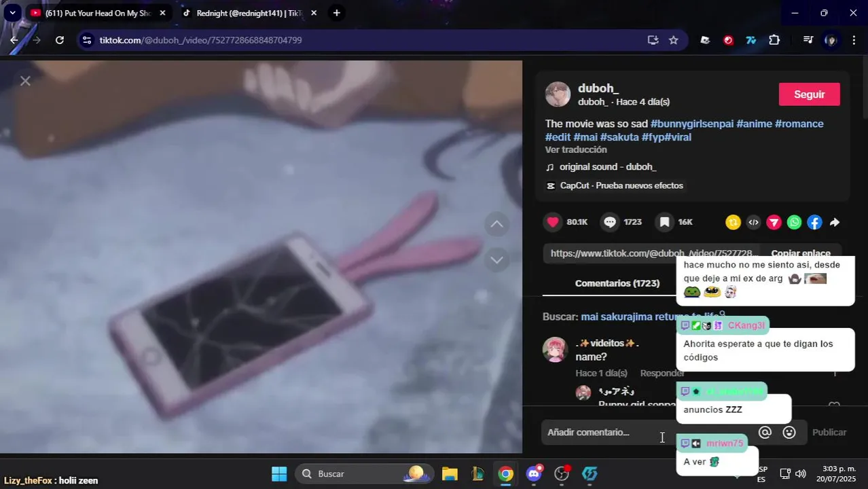The image size is (868, 489).
Task: Click the mention @ icon
Action: coord(765,432)
